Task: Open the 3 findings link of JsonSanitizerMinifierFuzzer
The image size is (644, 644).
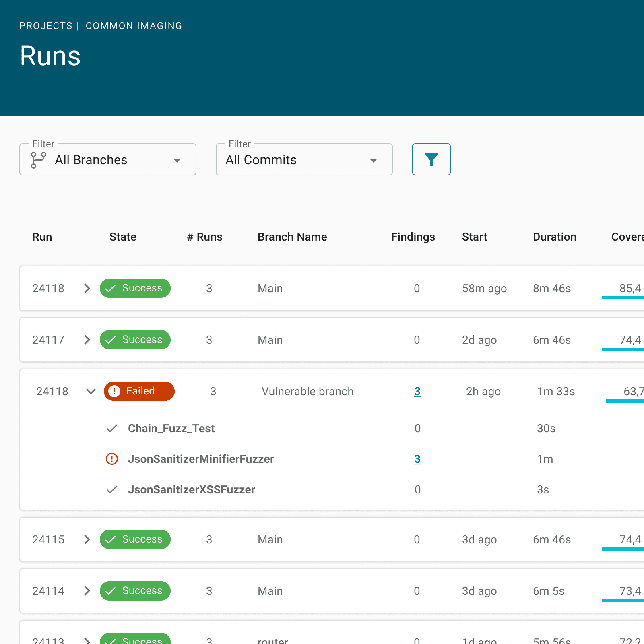Action: pyautogui.click(x=417, y=459)
